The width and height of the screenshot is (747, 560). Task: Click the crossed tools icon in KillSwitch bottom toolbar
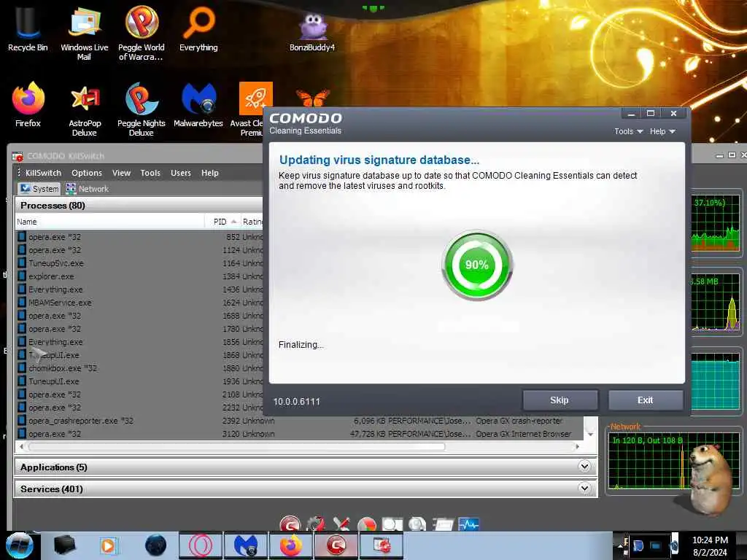(341, 524)
